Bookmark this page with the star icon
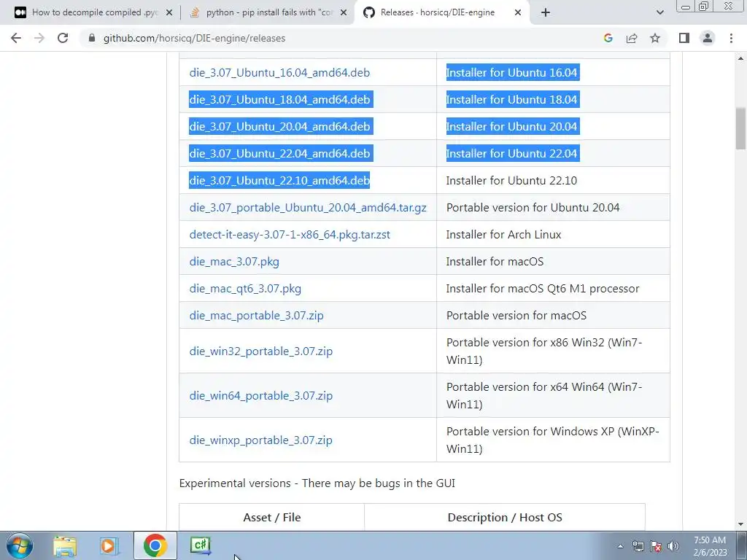 [655, 38]
